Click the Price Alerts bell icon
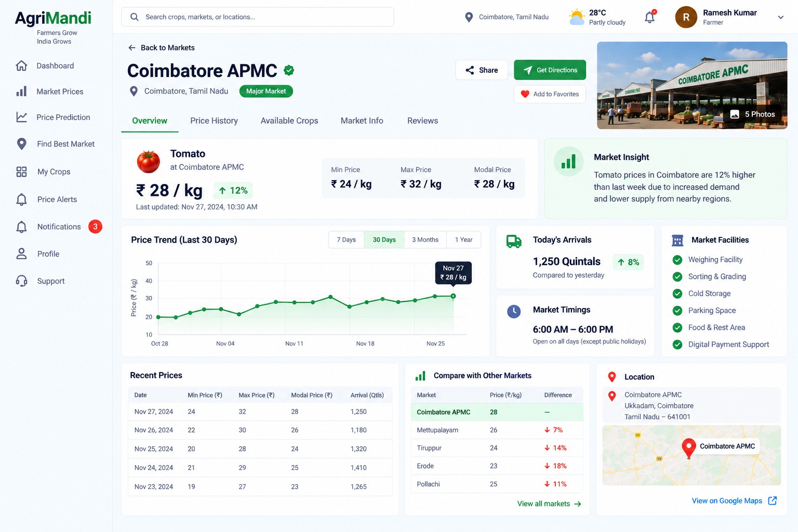 pos(21,199)
